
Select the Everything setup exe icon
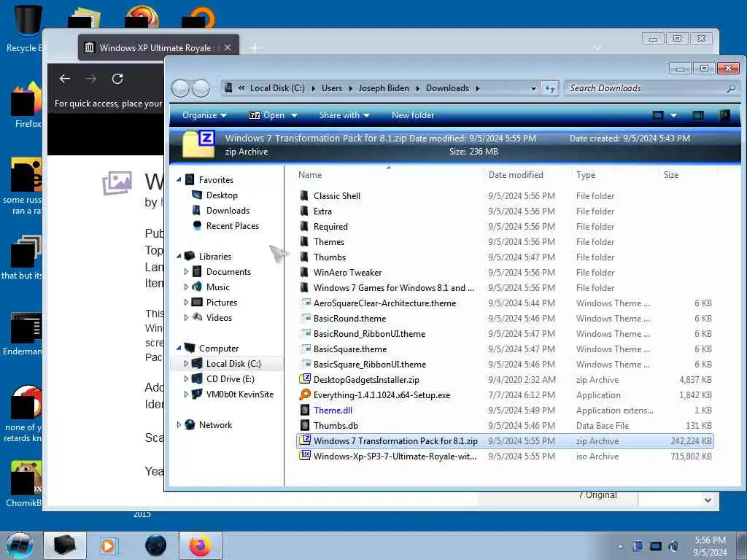pyautogui.click(x=305, y=394)
